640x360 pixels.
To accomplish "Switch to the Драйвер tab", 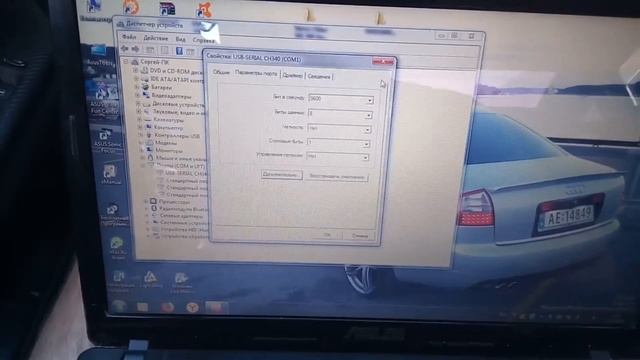I will point(293,76).
